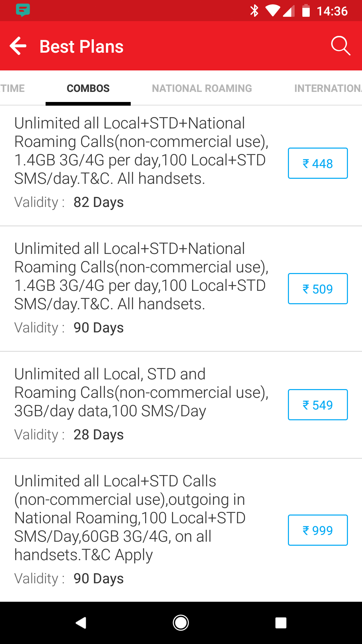Select the Combos tab
362x644 pixels.
click(88, 88)
